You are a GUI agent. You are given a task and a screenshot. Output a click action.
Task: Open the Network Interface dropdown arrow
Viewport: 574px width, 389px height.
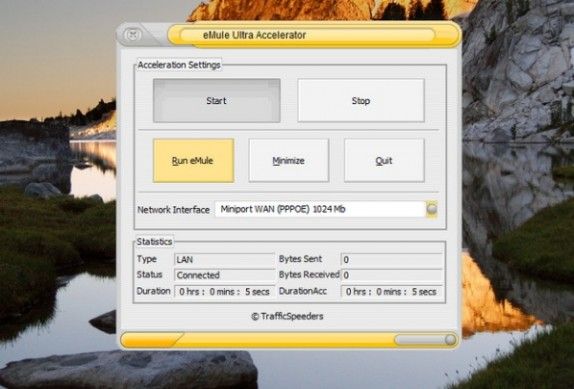pos(432,209)
